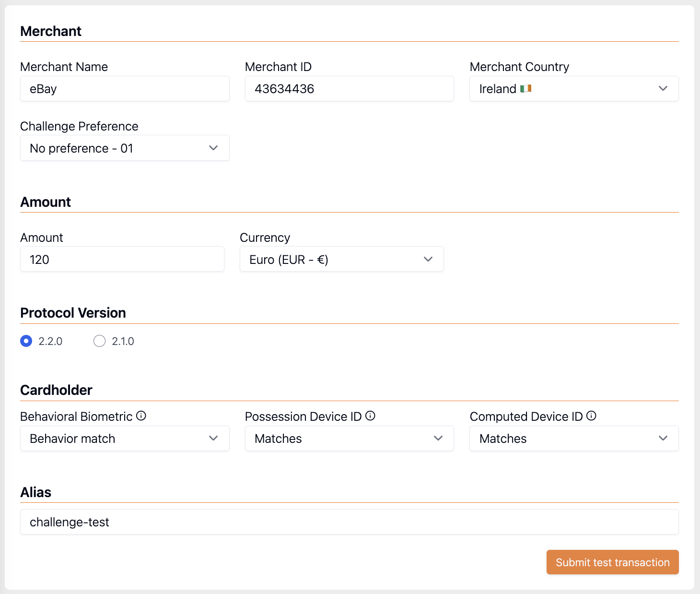View info about Behavioral Biometric
The image size is (700, 594).
tap(141, 416)
